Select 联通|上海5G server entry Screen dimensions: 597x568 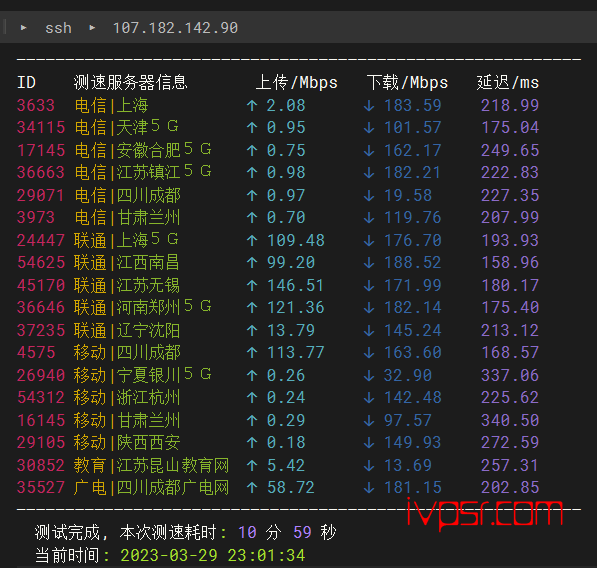pyautogui.click(x=126, y=240)
